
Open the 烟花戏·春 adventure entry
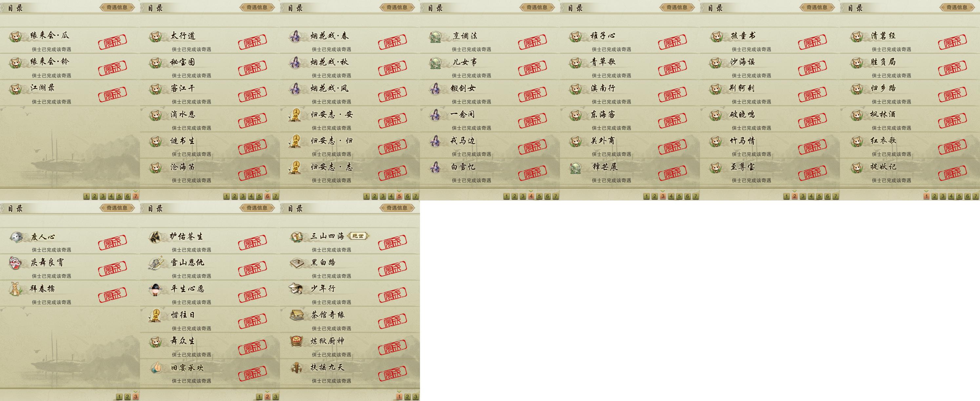350,40
